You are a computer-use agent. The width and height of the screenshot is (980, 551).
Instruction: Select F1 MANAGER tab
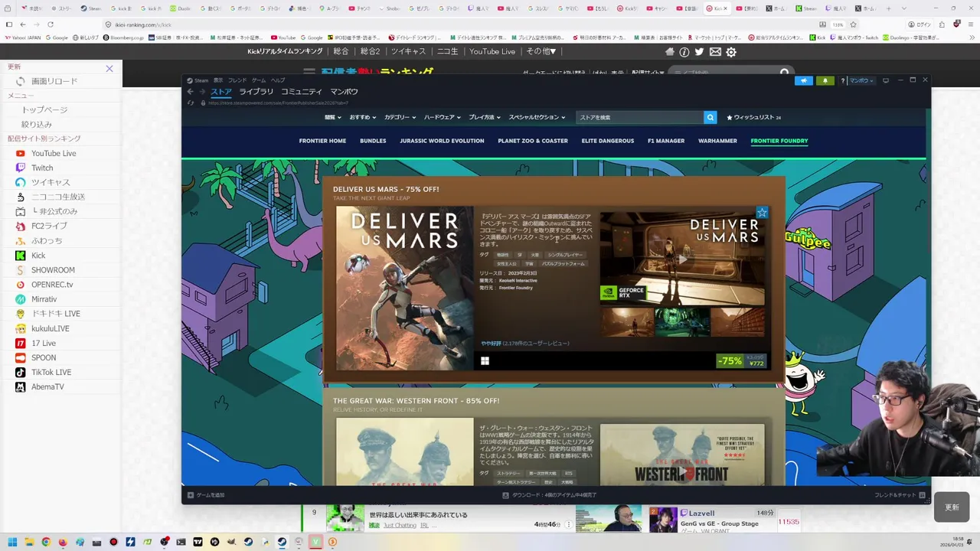click(666, 141)
